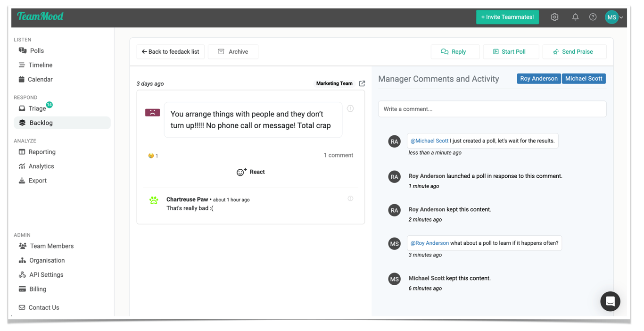Viewport: 644px width, 331px height.
Task: Click the Invite Teammates button
Action: (507, 17)
